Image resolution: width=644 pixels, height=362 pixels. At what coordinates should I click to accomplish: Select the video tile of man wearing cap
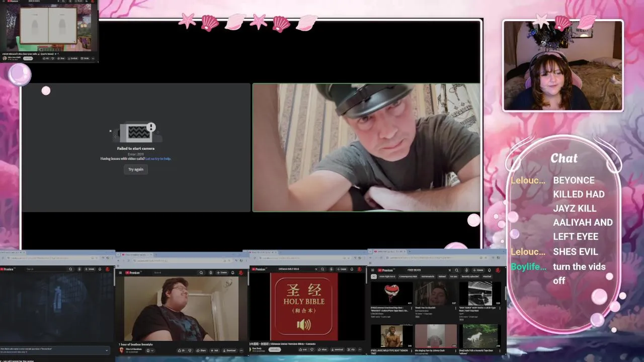click(366, 147)
